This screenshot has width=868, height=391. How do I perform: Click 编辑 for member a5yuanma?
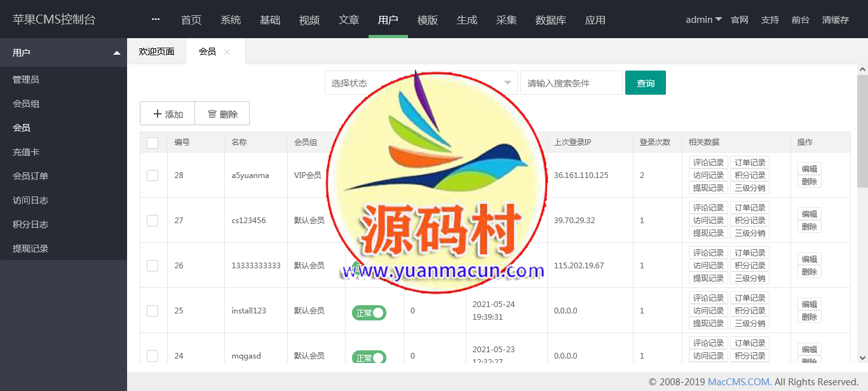coord(809,168)
